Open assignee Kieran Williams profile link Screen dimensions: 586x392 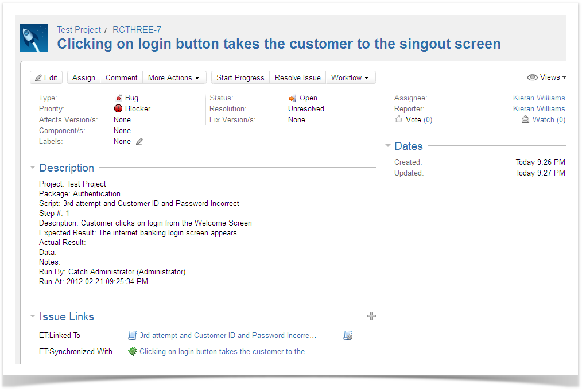538,98
